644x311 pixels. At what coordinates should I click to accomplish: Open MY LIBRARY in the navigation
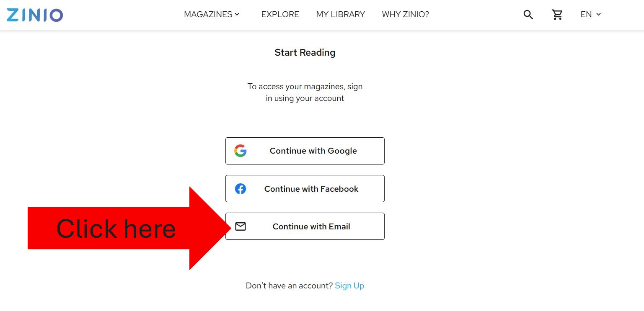coord(340,14)
